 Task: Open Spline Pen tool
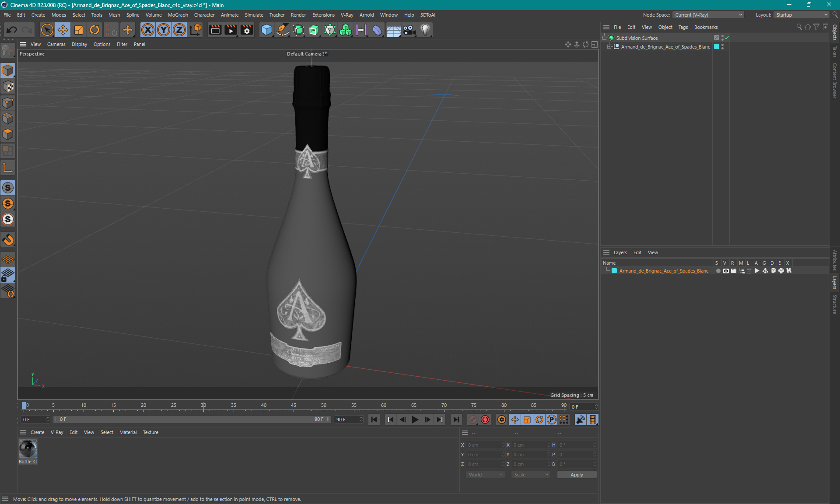(283, 30)
